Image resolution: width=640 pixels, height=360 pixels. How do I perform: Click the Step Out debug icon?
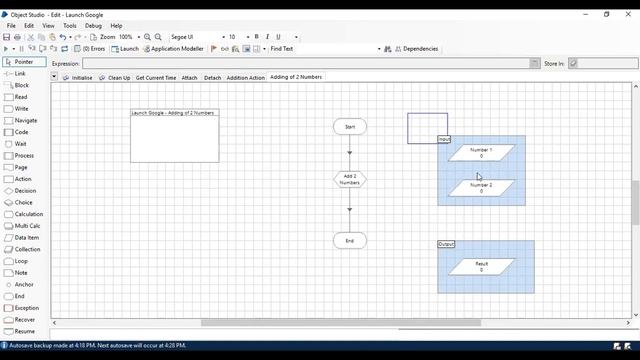[53, 49]
